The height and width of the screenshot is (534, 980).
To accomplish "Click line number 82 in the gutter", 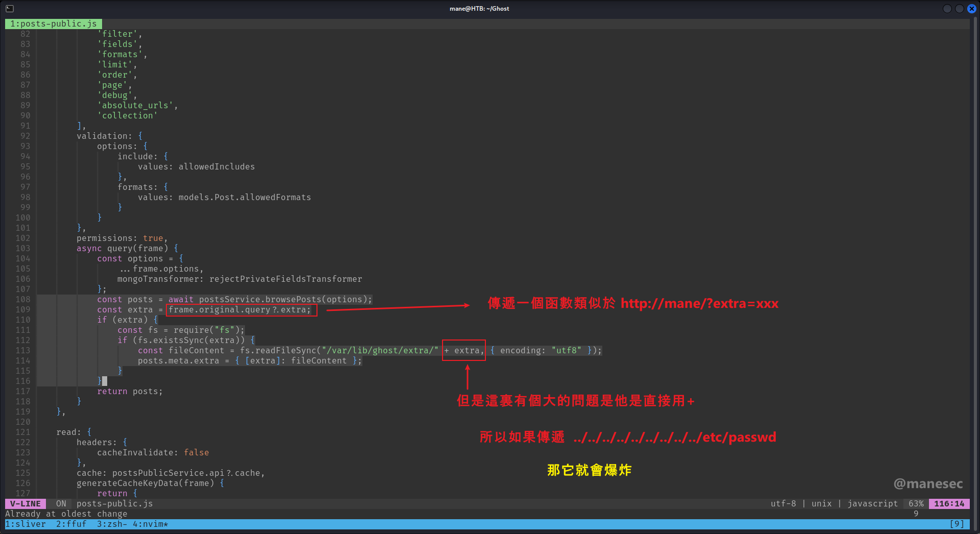I will (x=26, y=34).
